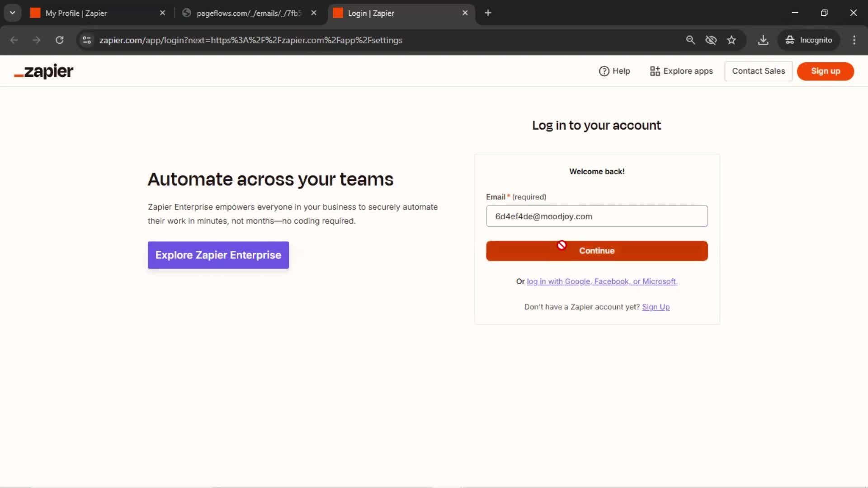Viewport: 868px width, 488px height.
Task: Click the Automate across your teams heading
Action: [x=270, y=179]
